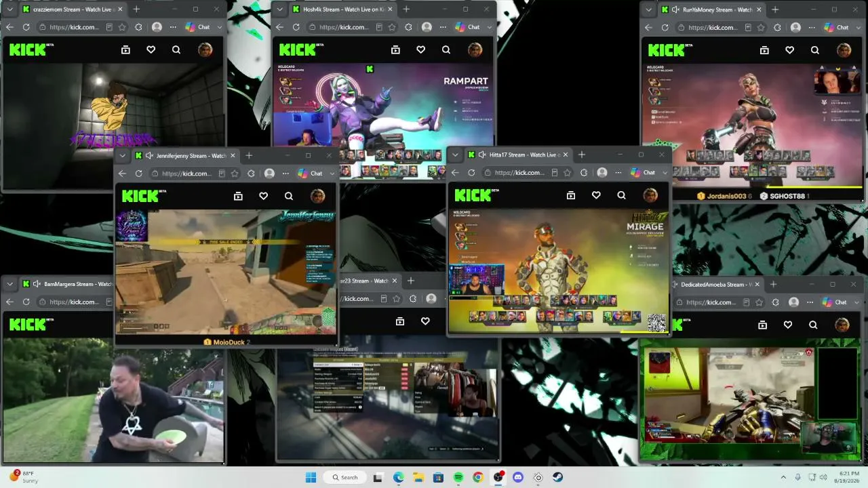The width and height of the screenshot is (868, 488).
Task: Open browser menu dots in RunYaMoney window
Action: (812, 27)
